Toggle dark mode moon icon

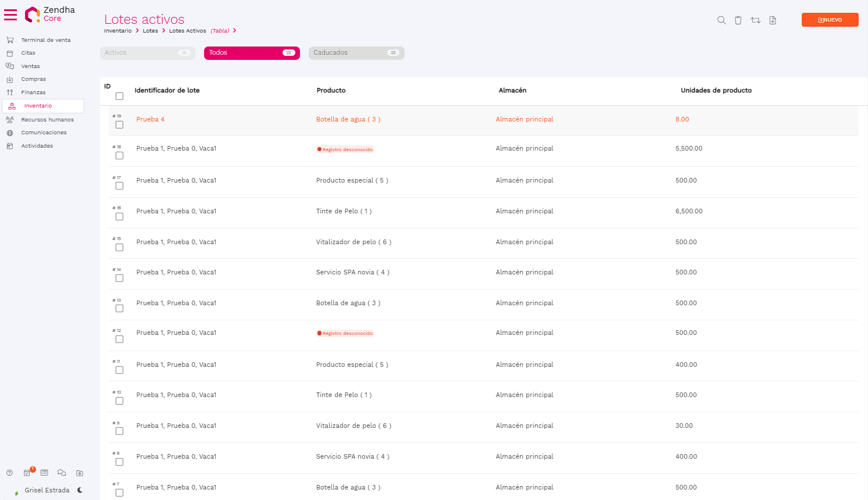[x=80, y=490]
